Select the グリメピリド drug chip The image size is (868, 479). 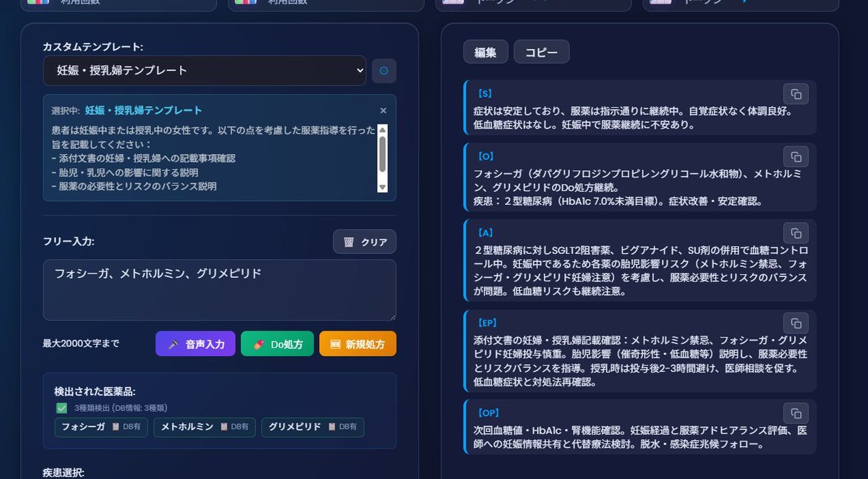pos(312,427)
